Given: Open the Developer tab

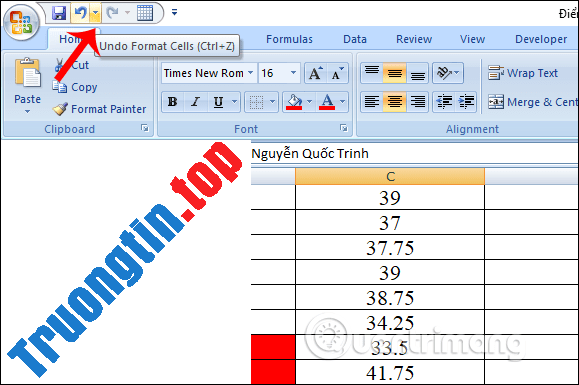Looking at the screenshot, I should click(x=541, y=39).
